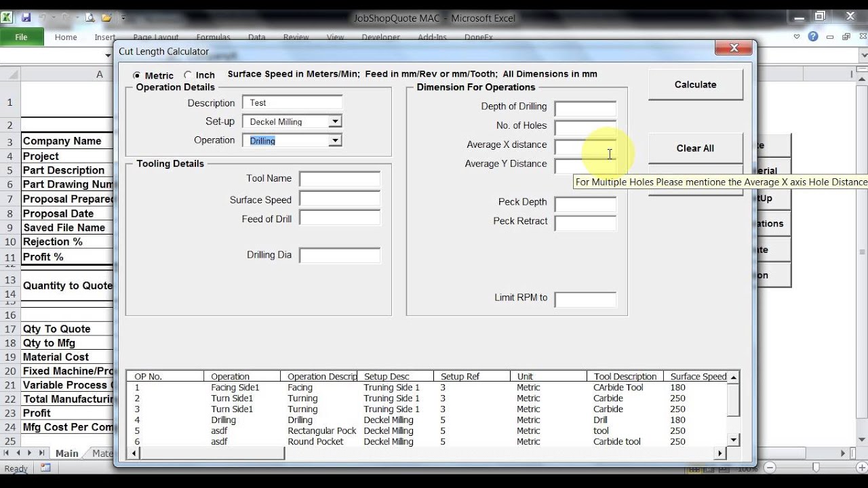Image resolution: width=868 pixels, height=488 pixels.
Task: Select the Inch radio button
Action: point(189,75)
